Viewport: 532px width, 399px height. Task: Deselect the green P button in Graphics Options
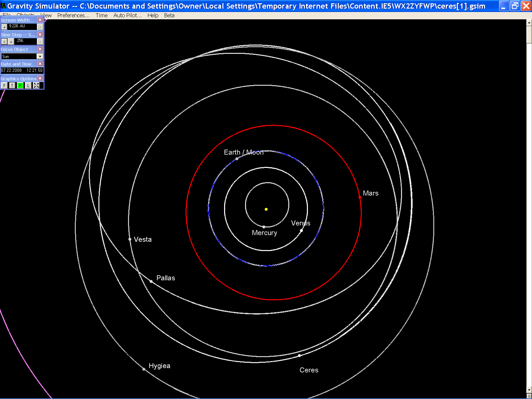pyautogui.click(x=20, y=85)
